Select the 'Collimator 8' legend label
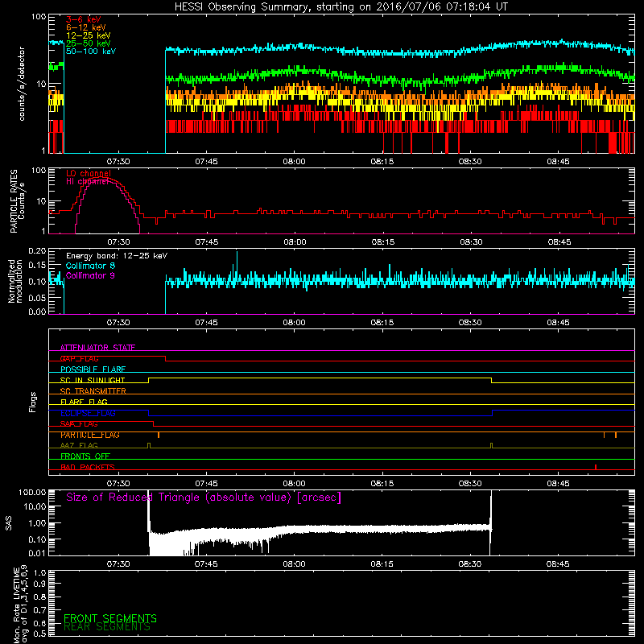 tap(90, 266)
